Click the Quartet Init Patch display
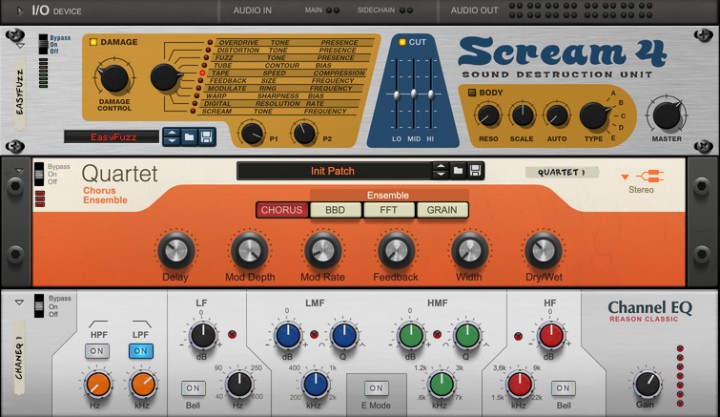Image resolution: width=720 pixels, height=417 pixels. pos(333,171)
